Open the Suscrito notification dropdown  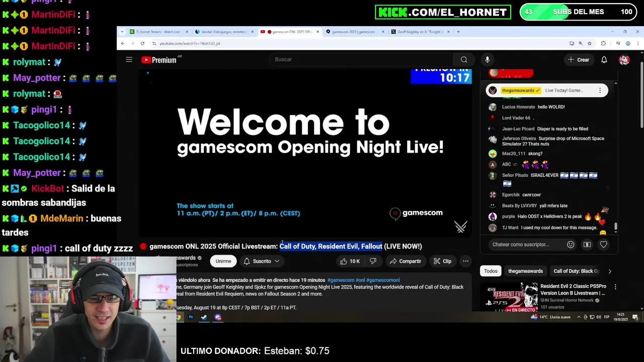click(261, 261)
